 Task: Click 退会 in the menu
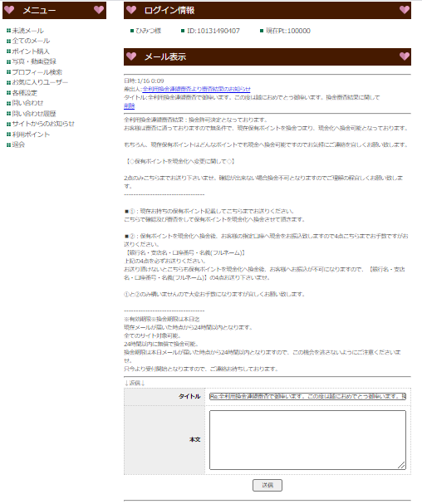coord(18,144)
